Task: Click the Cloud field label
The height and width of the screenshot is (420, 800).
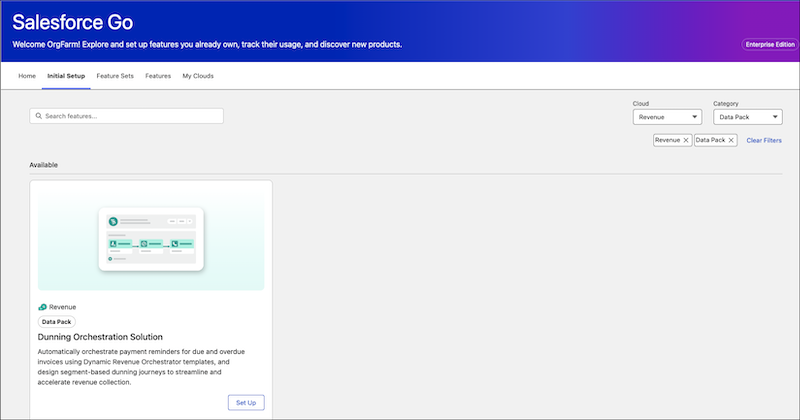Action: click(641, 104)
